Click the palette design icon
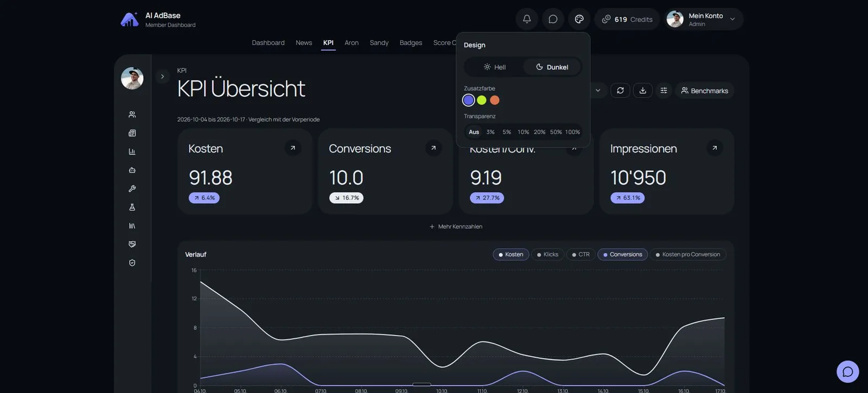868x393 pixels. click(579, 19)
